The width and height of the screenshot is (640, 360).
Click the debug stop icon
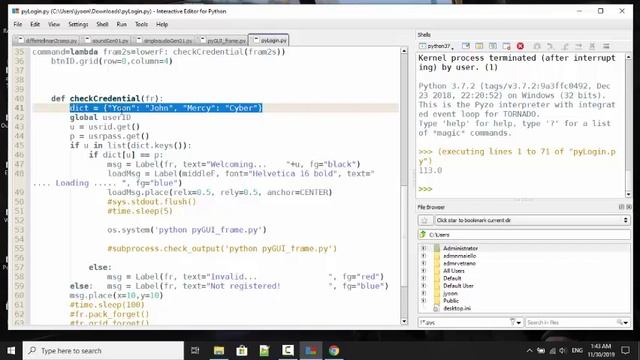tap(592, 46)
